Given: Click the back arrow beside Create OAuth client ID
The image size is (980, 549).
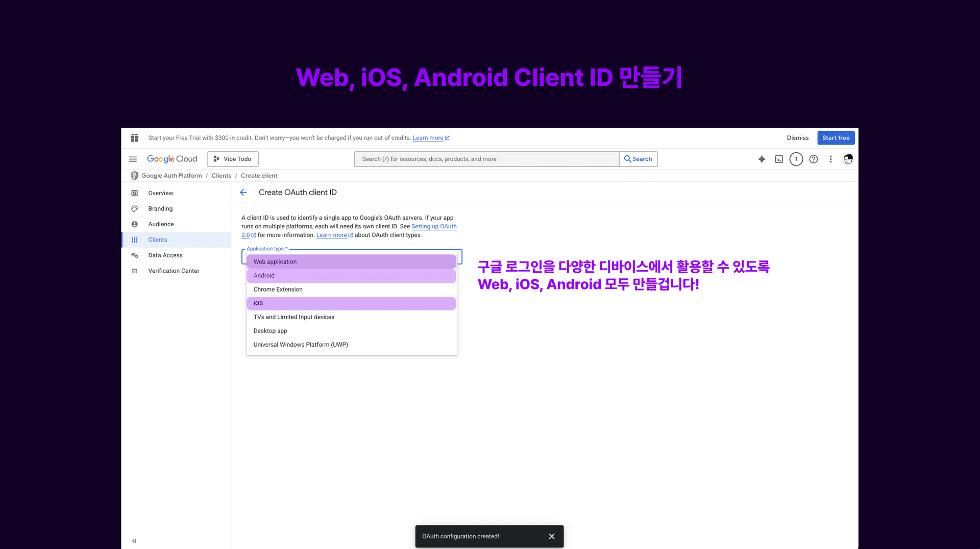Looking at the screenshot, I should pos(243,192).
